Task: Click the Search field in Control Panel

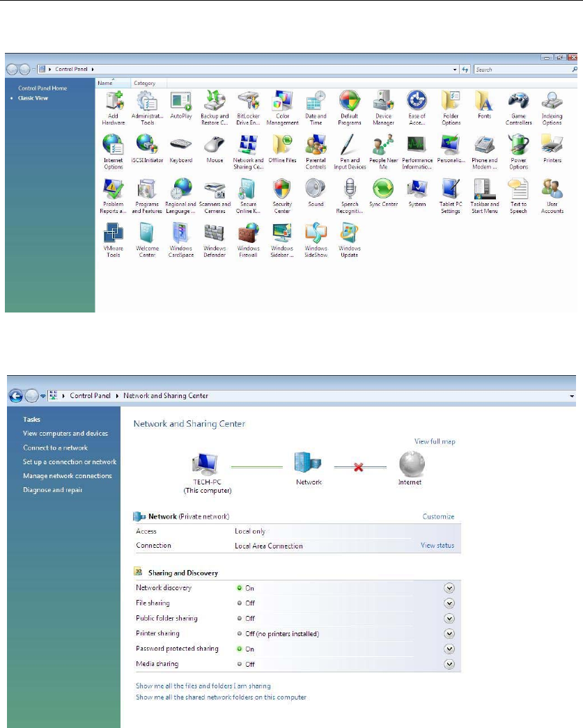Action: 524,70
